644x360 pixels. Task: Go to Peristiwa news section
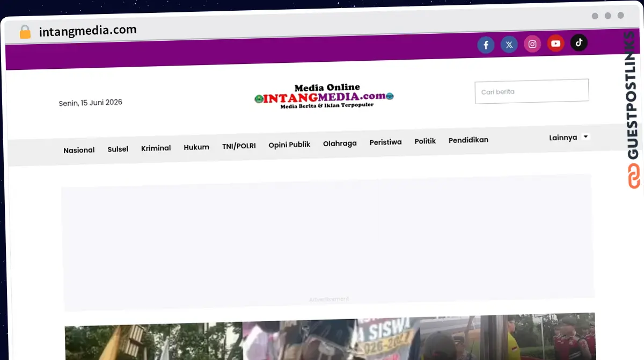coord(385,142)
